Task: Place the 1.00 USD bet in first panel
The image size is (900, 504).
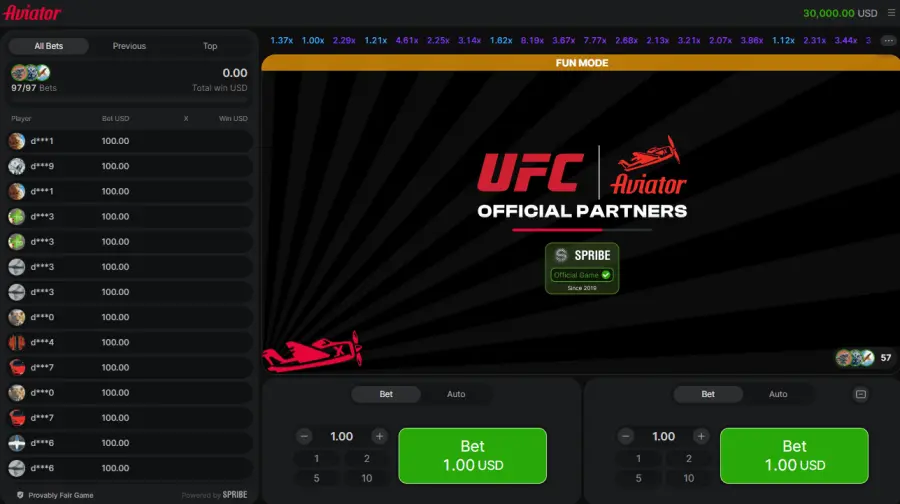Action: click(x=472, y=456)
